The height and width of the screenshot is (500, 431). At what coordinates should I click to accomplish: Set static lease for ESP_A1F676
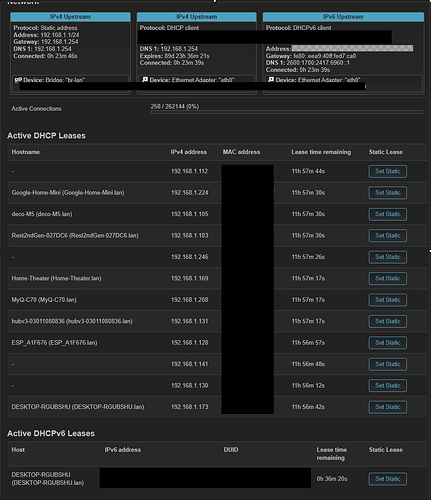[x=388, y=343]
